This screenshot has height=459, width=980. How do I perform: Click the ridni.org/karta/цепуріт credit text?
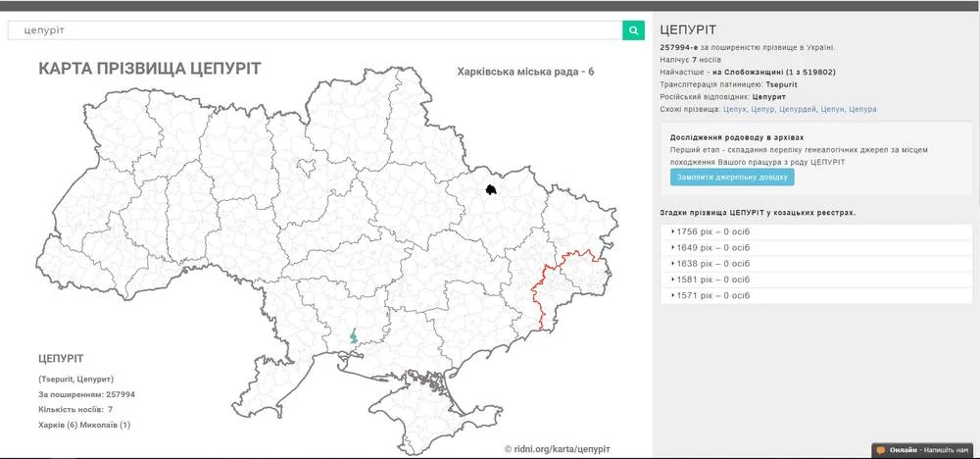tap(558, 449)
